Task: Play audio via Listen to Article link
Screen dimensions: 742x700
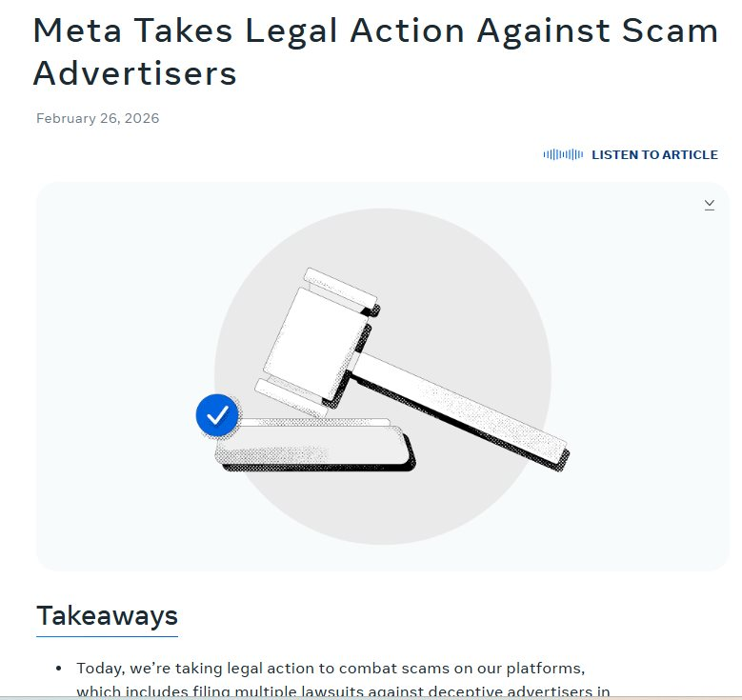Action: pos(654,154)
